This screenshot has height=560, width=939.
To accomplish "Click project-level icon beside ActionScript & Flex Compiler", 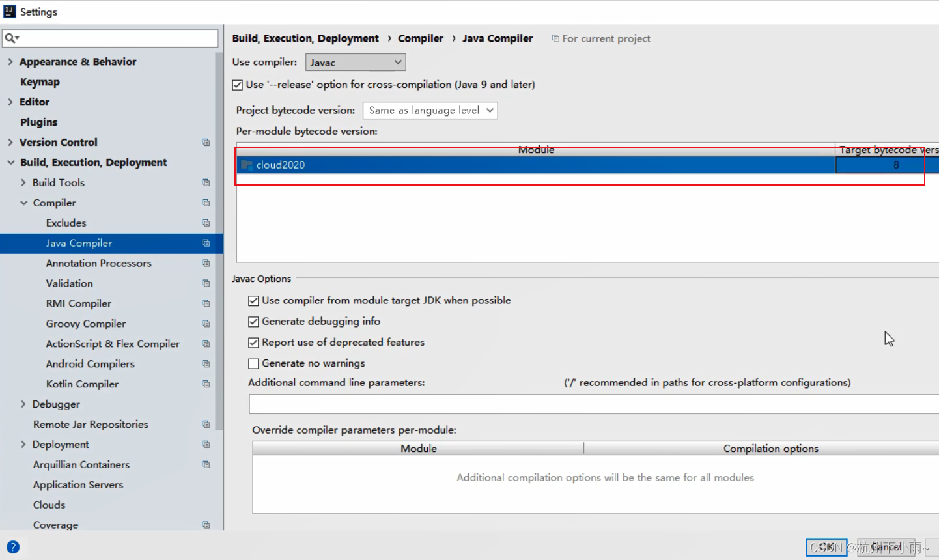I will coord(206,344).
